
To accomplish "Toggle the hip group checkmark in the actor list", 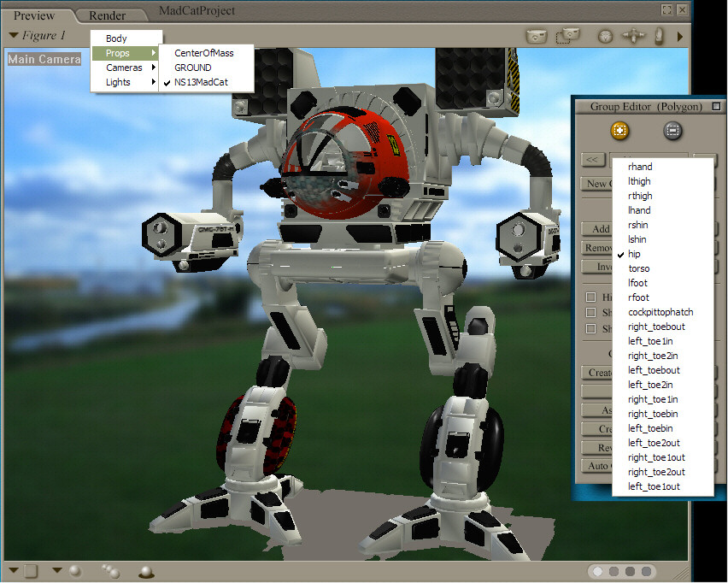I will pyautogui.click(x=620, y=254).
